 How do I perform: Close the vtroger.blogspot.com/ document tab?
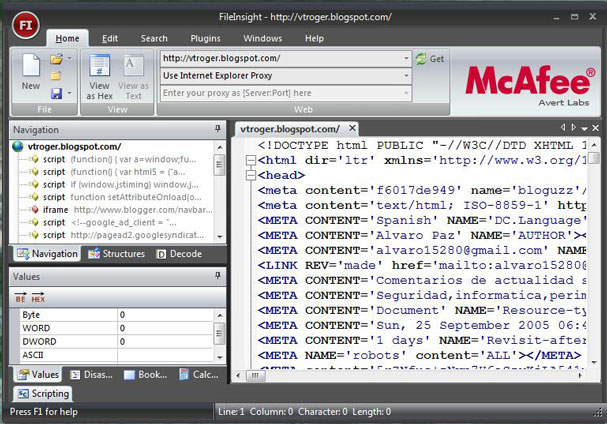[x=352, y=128]
